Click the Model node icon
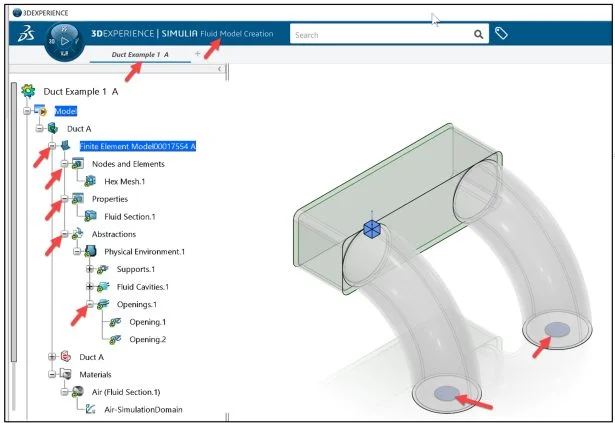Screen dimensions: 615x423 click(x=40, y=110)
